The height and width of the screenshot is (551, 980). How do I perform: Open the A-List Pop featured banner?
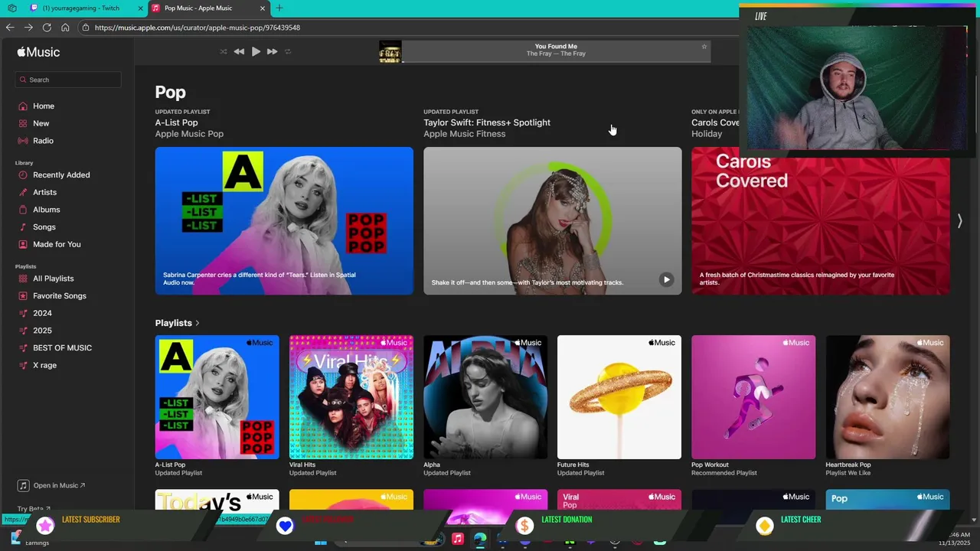click(x=284, y=220)
